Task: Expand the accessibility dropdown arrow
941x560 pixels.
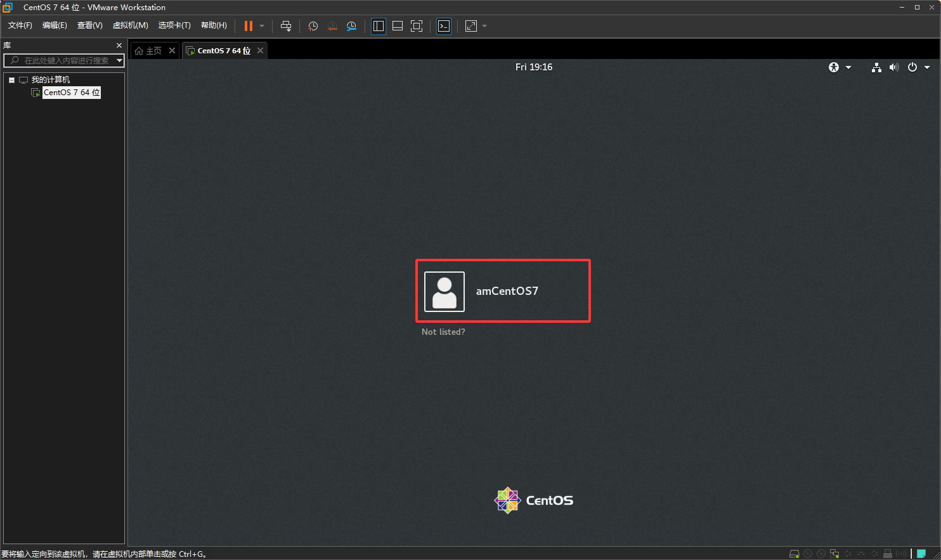Action: click(848, 67)
